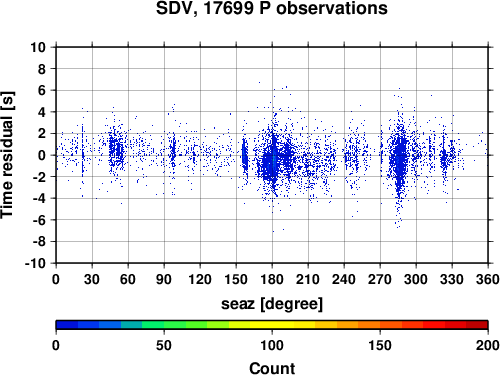500x375 pixels.
Task: Click the y-axis tick label "-4"
Action: pos(39,198)
